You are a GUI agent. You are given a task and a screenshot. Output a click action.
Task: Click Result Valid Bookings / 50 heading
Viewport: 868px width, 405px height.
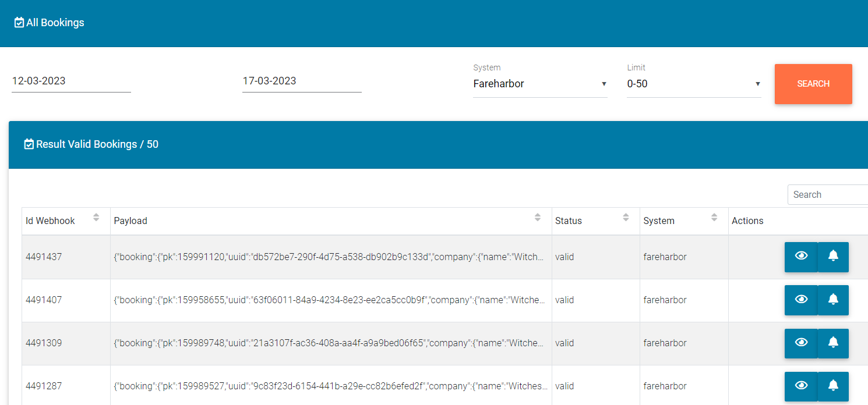(97, 144)
